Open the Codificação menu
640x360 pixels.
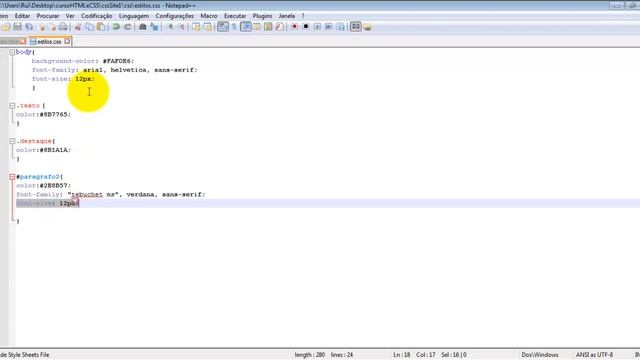coord(96,16)
